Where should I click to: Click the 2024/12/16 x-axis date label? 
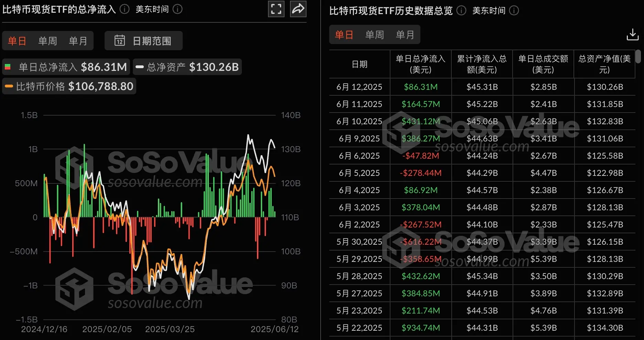(44, 329)
